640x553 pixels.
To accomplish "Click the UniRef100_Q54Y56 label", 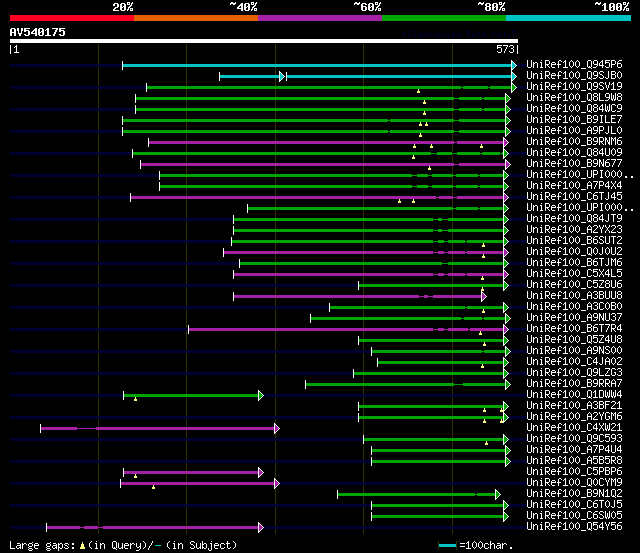I will pyautogui.click(x=574, y=527).
